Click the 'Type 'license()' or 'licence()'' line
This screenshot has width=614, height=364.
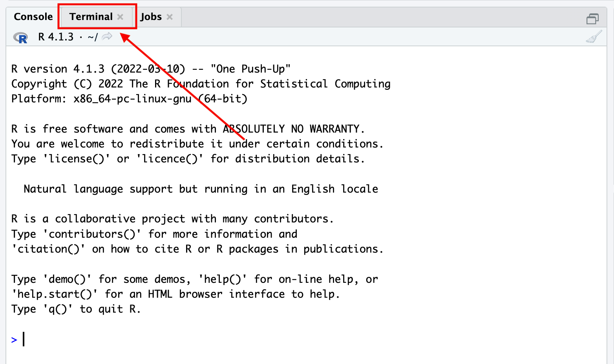[188, 159]
